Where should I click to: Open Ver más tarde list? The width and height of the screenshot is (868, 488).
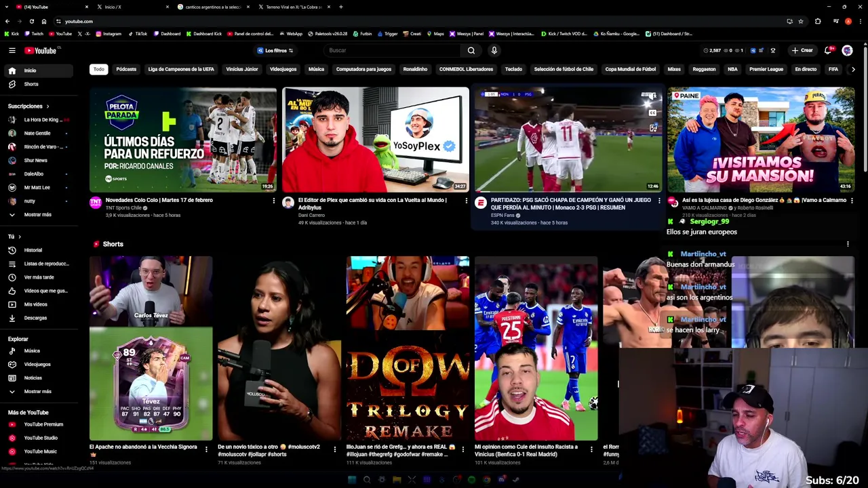39,277
